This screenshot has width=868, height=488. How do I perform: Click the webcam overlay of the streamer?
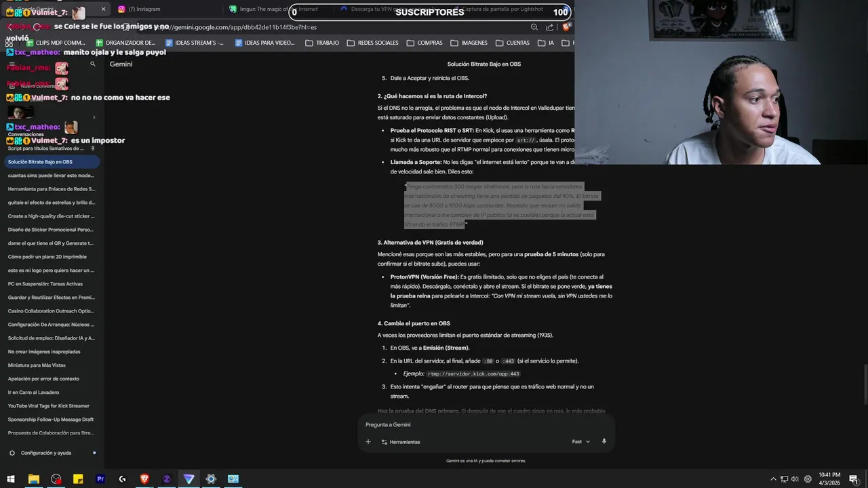pyautogui.click(x=721, y=82)
